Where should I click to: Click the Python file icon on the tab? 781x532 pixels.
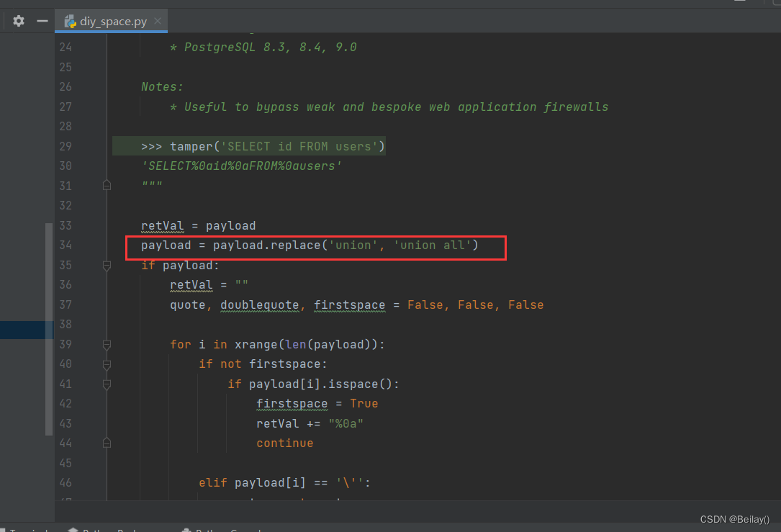(x=71, y=21)
